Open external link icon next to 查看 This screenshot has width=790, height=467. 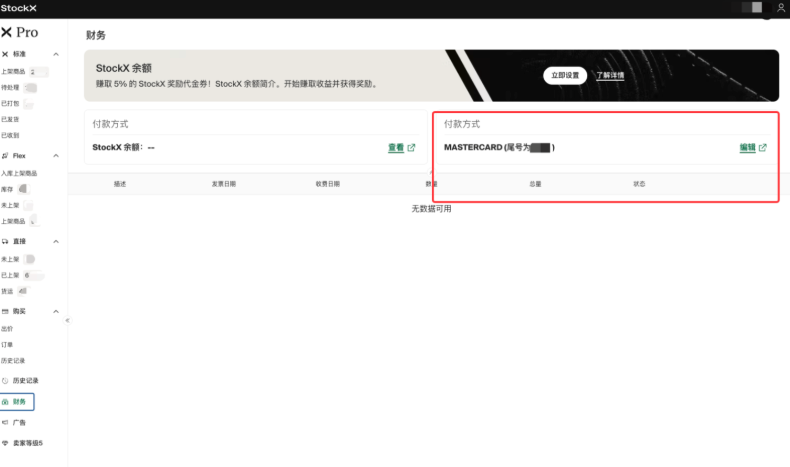point(411,148)
